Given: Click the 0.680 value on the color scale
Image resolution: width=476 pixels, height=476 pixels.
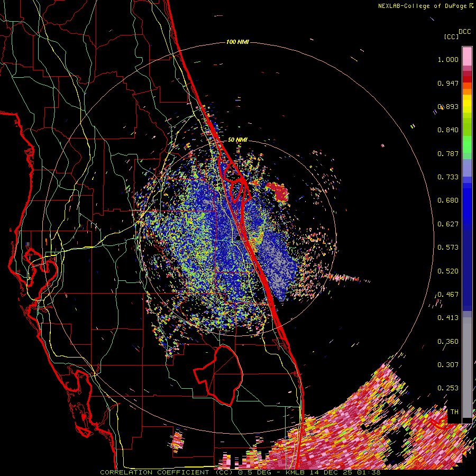Looking at the screenshot, I should point(448,200).
